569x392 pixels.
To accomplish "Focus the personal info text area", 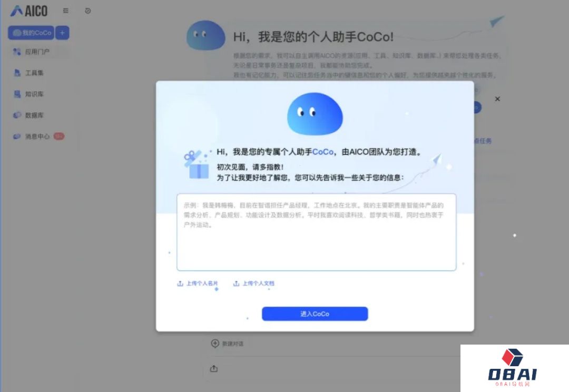I will [317, 232].
